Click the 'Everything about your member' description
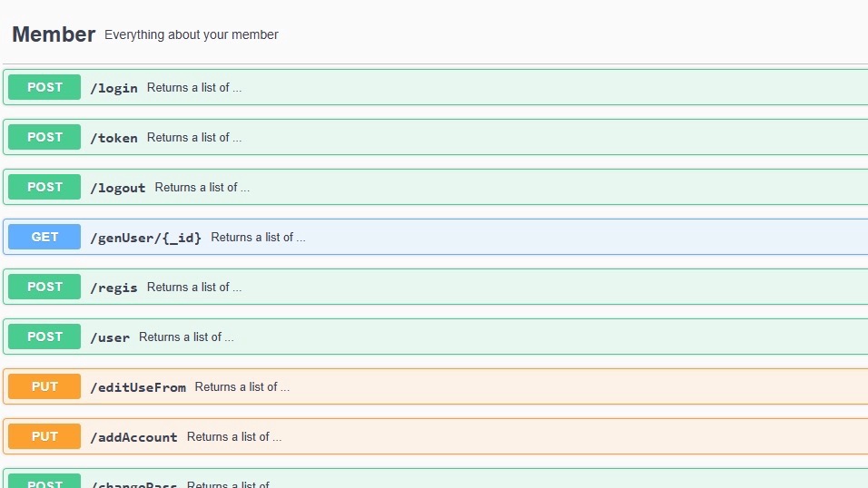Screen dimensions: 868x488 pos(192,34)
